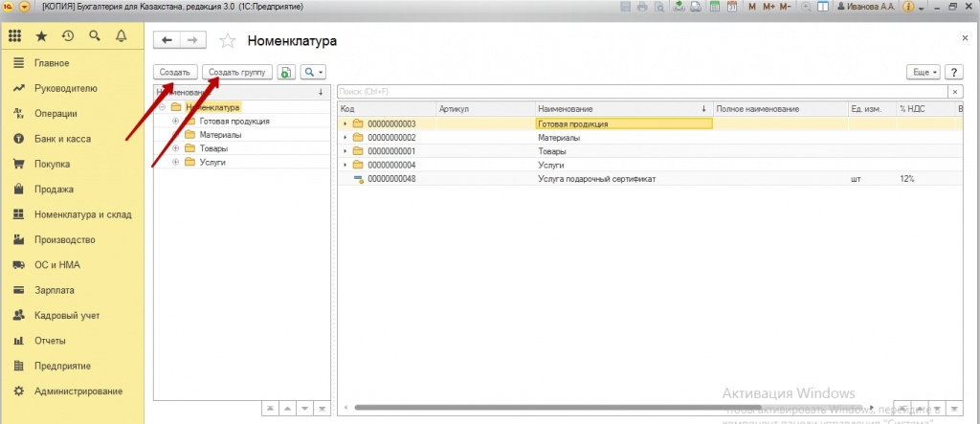The width and height of the screenshot is (980, 424).
Task: Open the Еще dropdown button
Action: 924,73
